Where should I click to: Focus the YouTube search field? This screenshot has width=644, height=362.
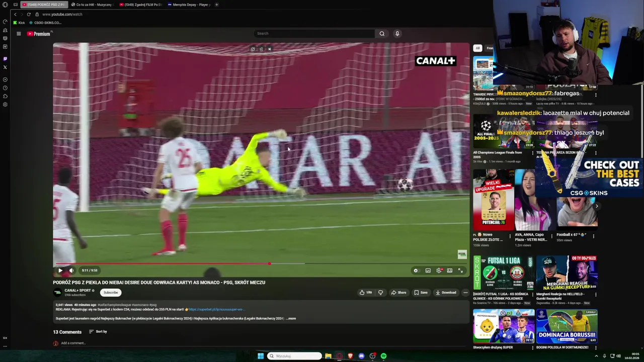coord(314,34)
